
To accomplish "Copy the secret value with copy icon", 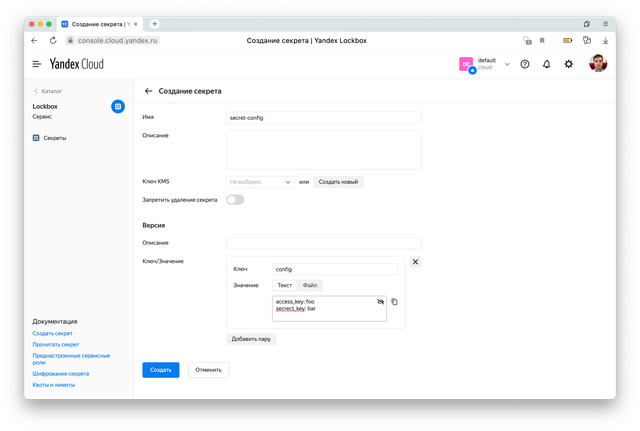I will click(394, 301).
